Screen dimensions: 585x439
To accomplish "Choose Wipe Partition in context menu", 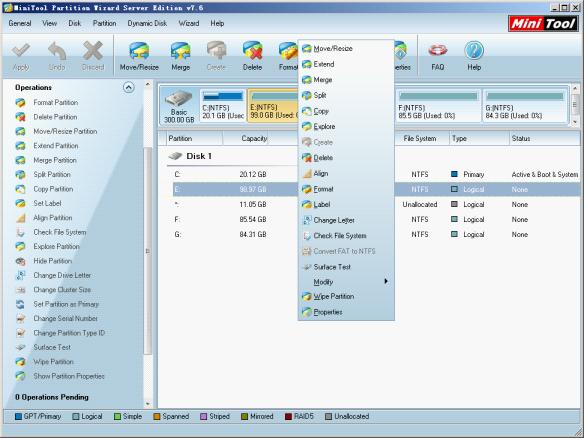I will point(346,297).
